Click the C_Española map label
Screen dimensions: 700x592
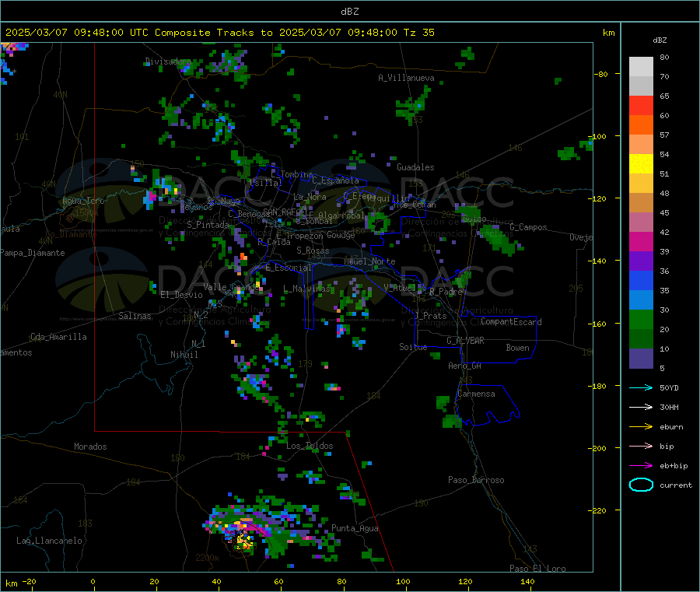coord(336,180)
